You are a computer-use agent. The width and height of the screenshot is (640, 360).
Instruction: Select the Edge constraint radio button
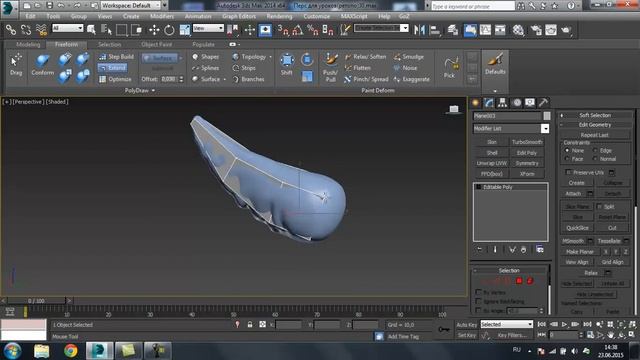(x=595, y=151)
